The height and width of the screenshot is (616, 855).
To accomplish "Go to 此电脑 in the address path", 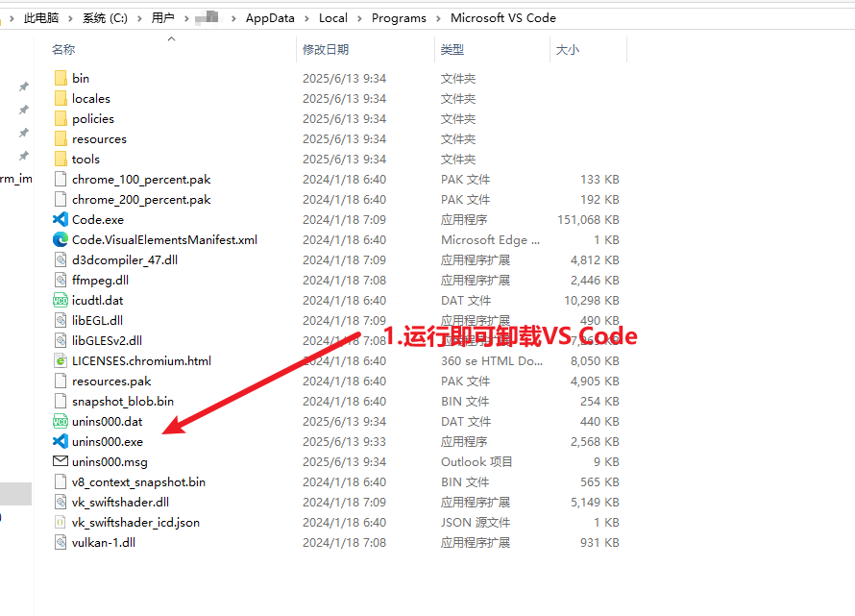I will (x=41, y=18).
